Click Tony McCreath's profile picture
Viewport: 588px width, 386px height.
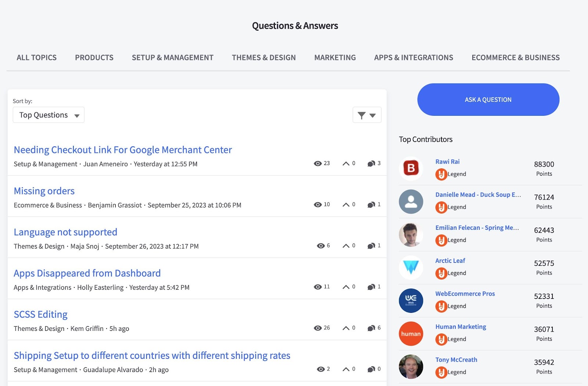[411, 367]
